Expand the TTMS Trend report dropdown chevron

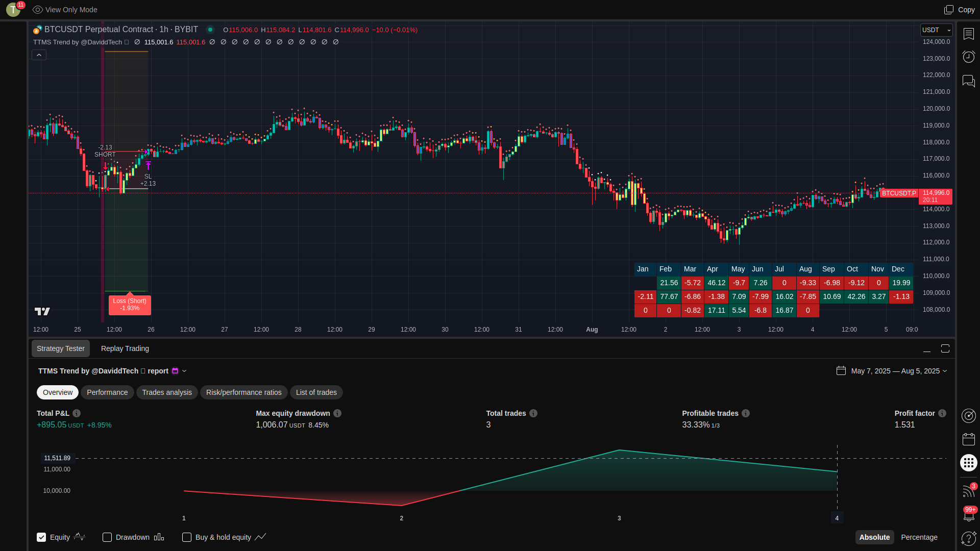coord(184,371)
